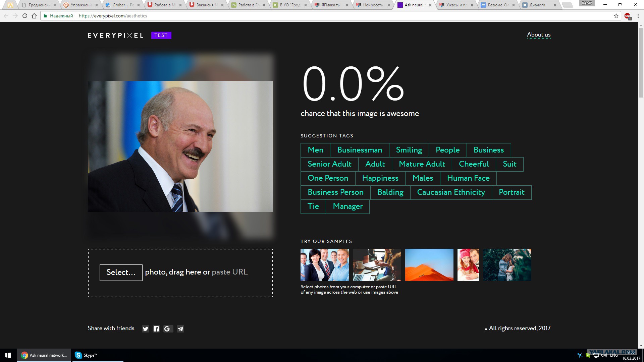Click the Cheerful suggestion tag
This screenshot has width=644, height=362.
tap(474, 164)
